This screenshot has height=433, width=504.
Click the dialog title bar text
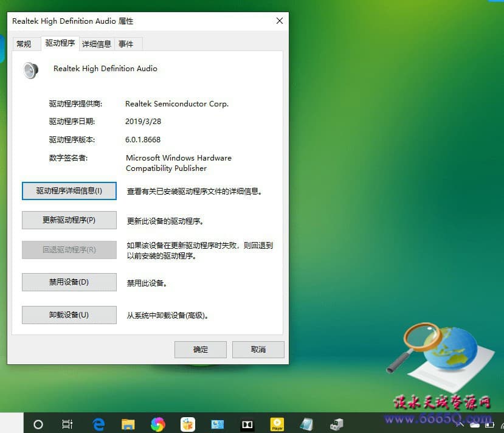[x=72, y=21]
